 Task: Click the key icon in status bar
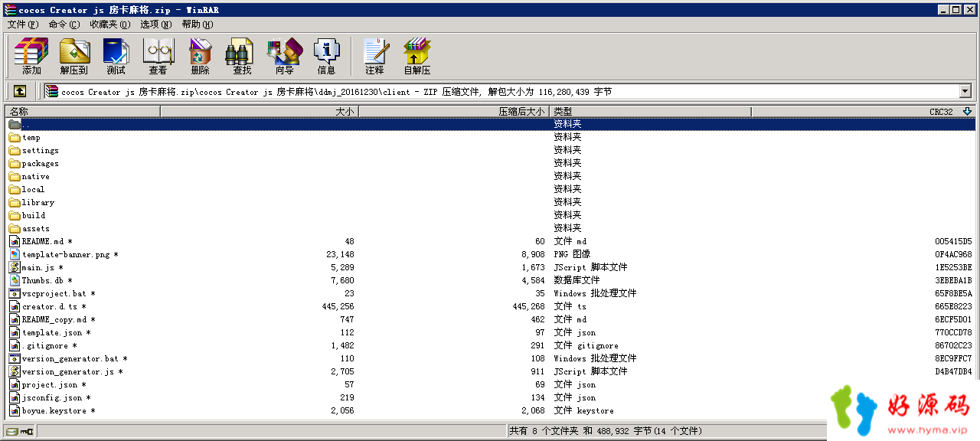28,432
